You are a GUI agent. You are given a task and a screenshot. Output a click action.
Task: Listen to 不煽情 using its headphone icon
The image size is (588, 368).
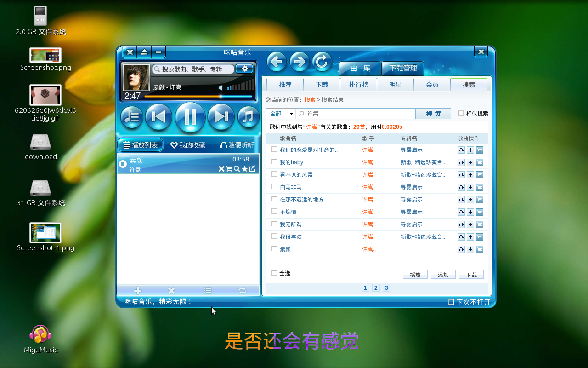click(461, 212)
